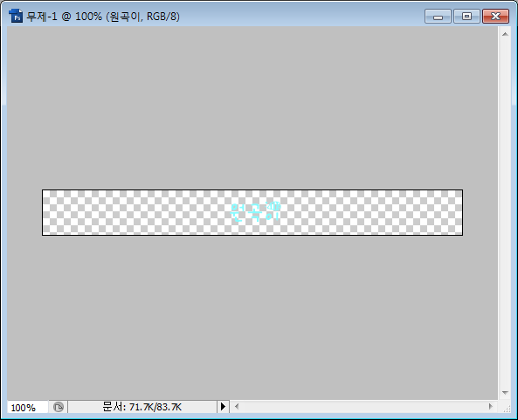The width and height of the screenshot is (518, 420).
Task: Close the document window
Action: 495,17
